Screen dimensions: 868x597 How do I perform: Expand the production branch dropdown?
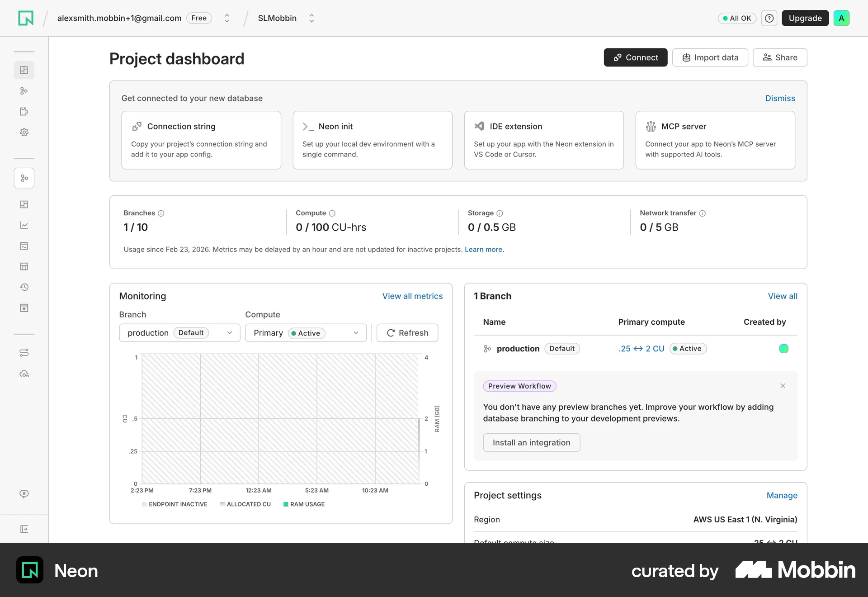179,333
